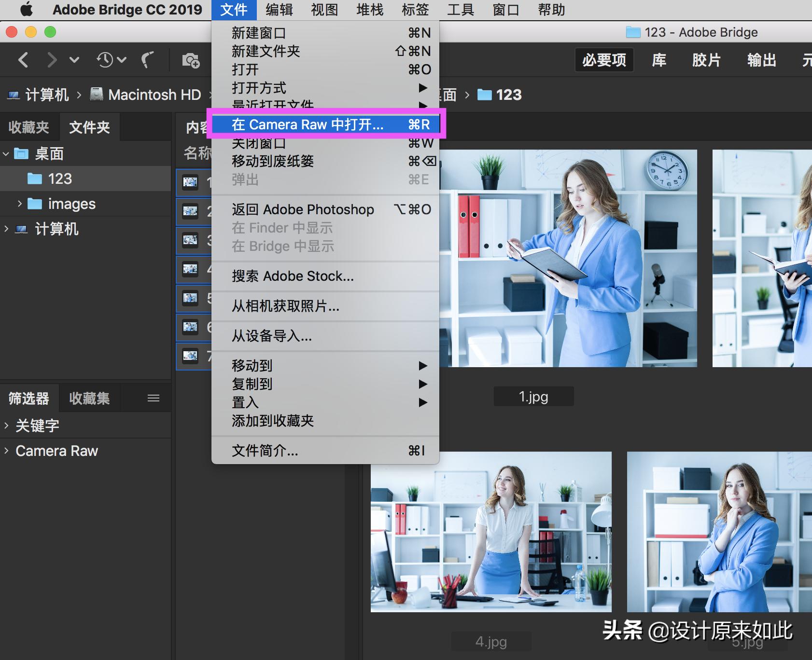Viewport: 812px width, 660px height.
Task: Open the Apple menu
Action: (27, 10)
